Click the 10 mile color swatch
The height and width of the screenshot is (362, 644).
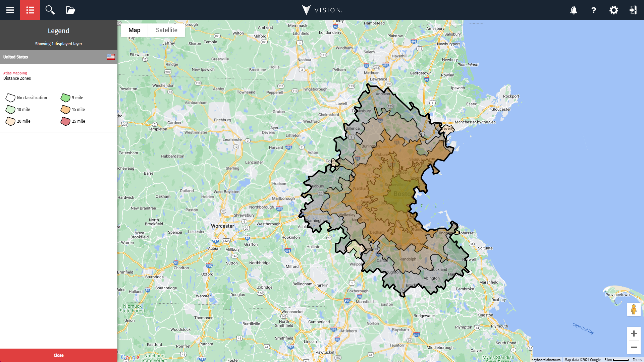(x=10, y=109)
